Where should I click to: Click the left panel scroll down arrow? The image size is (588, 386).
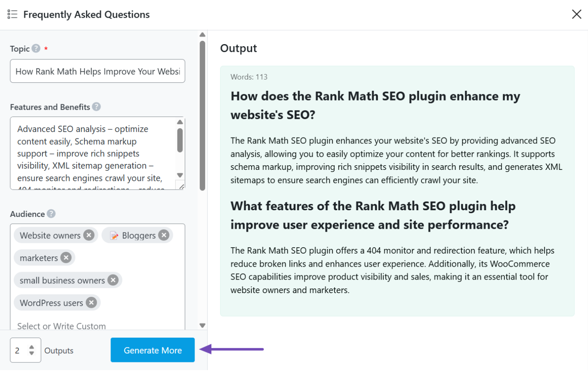point(203,325)
